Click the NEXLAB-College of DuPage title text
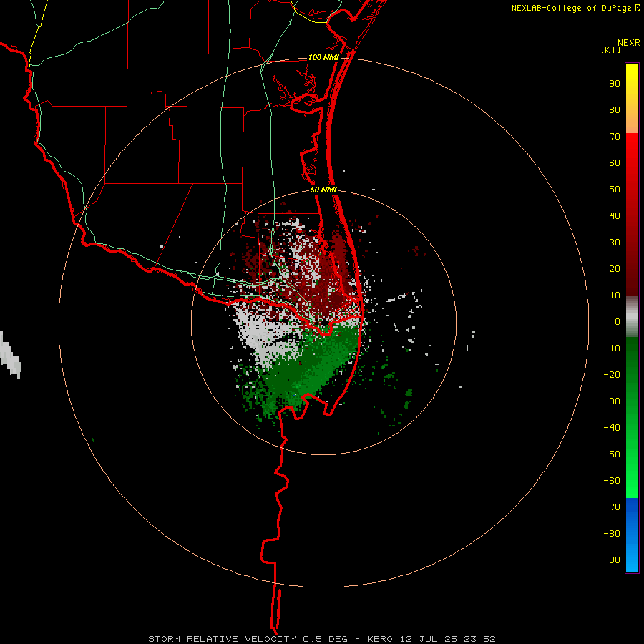644x644 pixels. [576, 8]
